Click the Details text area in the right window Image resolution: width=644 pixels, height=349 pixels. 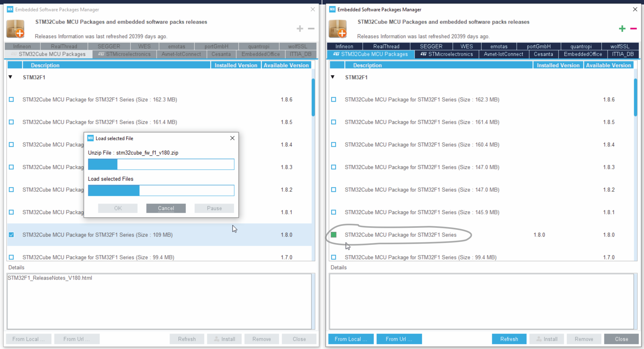click(x=481, y=301)
